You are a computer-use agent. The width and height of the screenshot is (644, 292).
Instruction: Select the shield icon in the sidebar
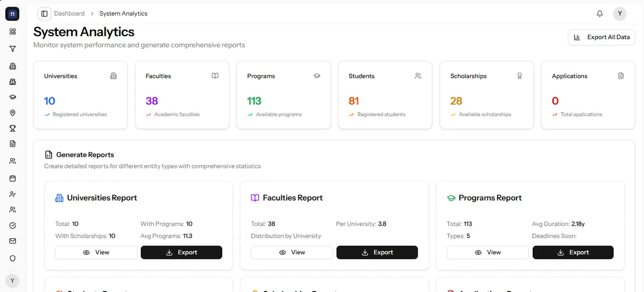pyautogui.click(x=13, y=258)
